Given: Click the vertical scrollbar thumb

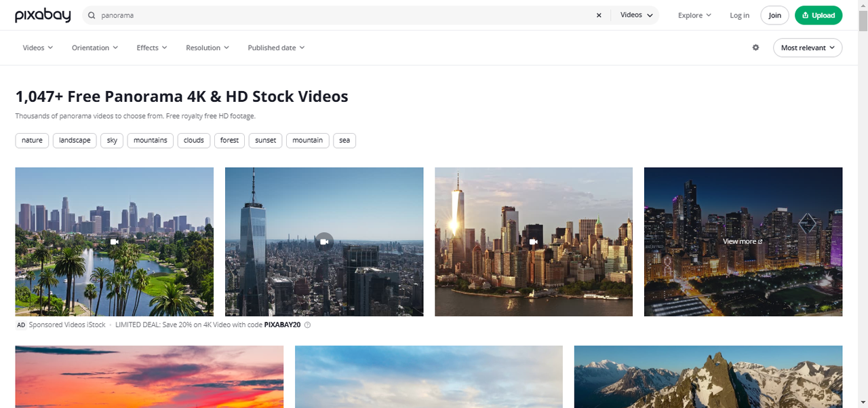Looking at the screenshot, I should [863, 20].
